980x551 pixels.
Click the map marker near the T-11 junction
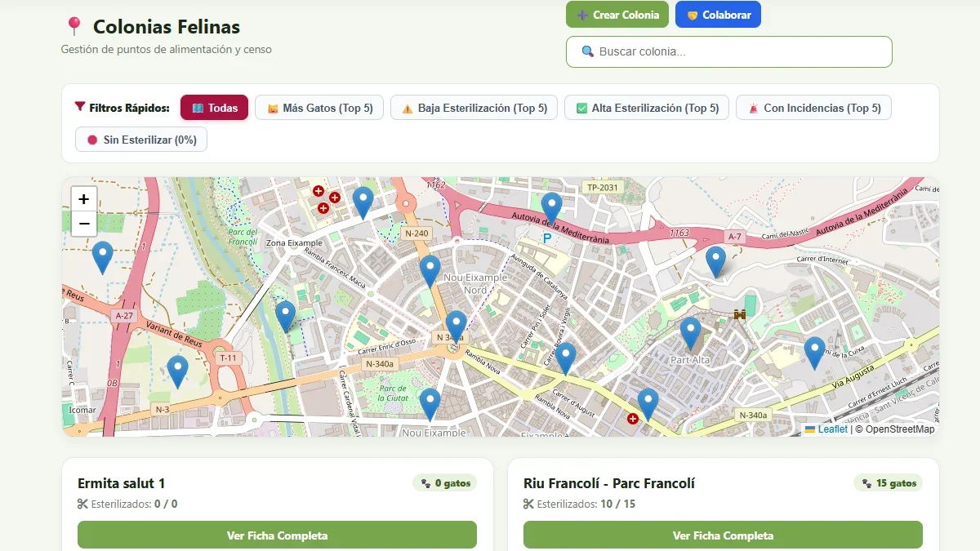pos(177,371)
